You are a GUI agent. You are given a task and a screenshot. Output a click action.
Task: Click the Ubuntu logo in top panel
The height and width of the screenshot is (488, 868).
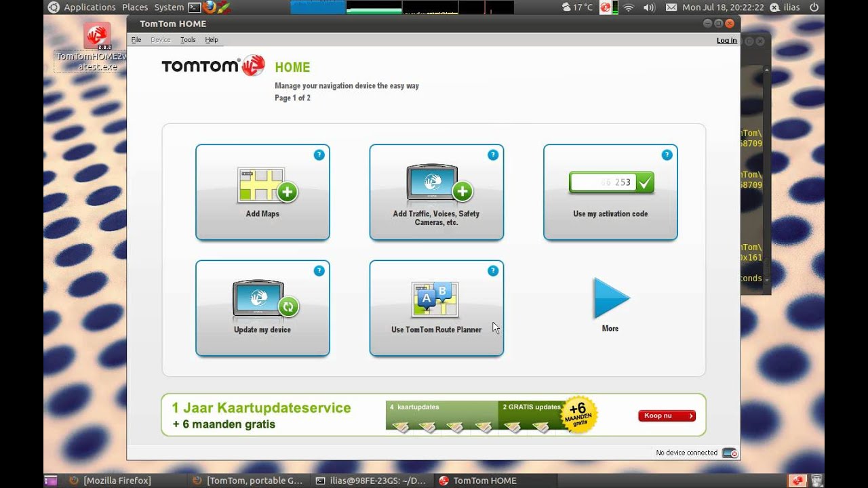click(x=53, y=7)
